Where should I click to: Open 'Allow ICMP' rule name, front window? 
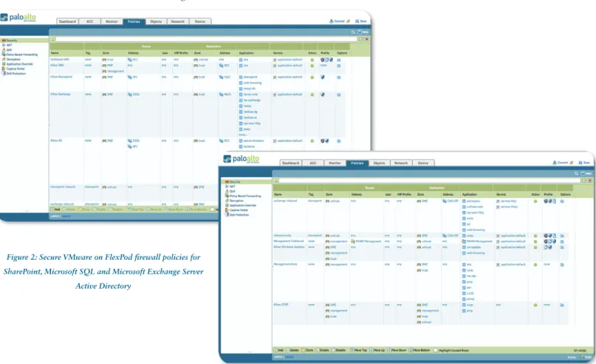281,305
